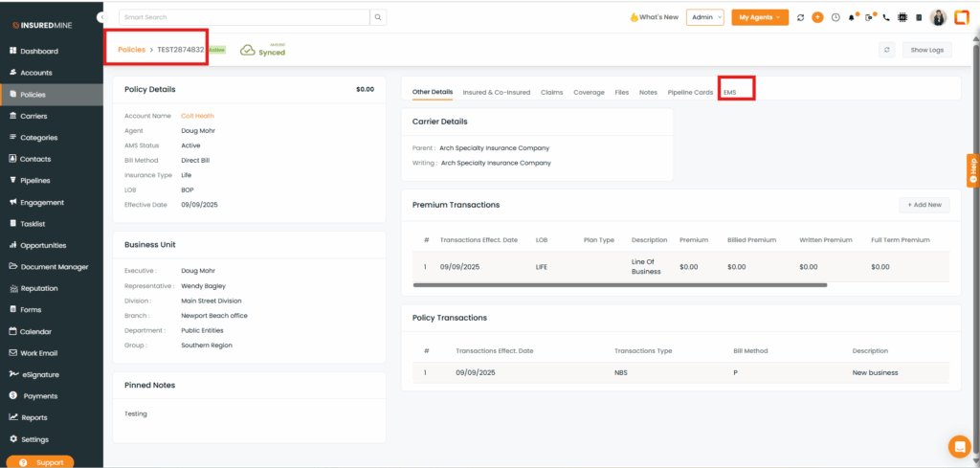
Task: Open the user profile avatar
Action: click(938, 17)
